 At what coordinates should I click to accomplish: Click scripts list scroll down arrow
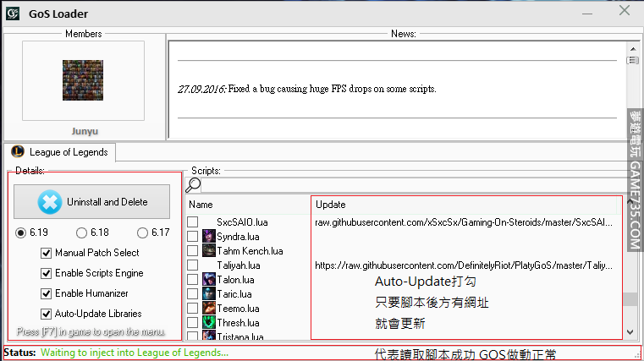(x=630, y=332)
